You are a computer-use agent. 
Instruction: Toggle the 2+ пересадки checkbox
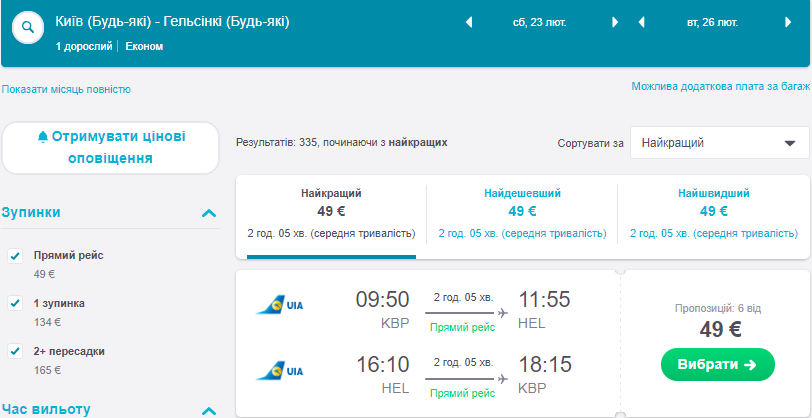[15, 351]
